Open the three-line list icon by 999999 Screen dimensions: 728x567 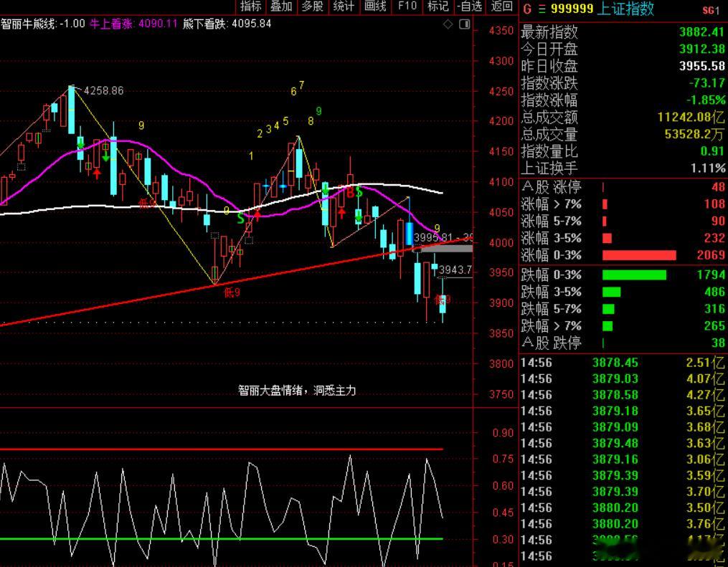(x=542, y=9)
